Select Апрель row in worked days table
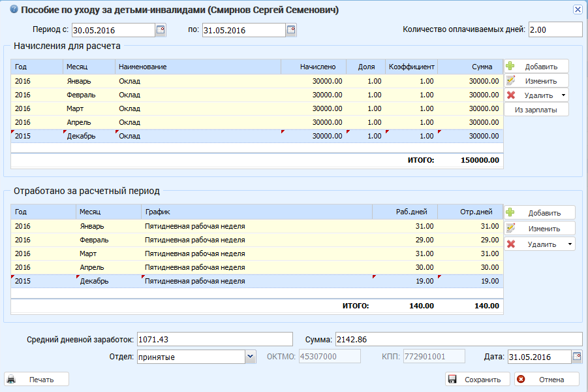The width and height of the screenshot is (588, 392). [257, 267]
